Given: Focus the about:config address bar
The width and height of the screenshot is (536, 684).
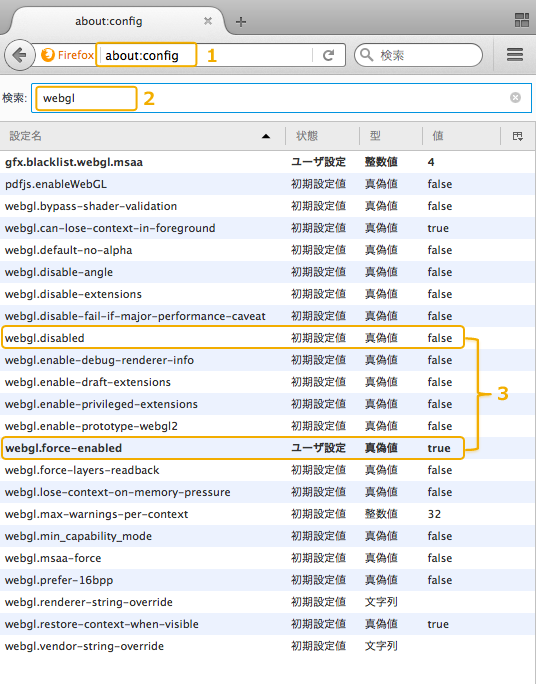Looking at the screenshot, I should (205, 55).
